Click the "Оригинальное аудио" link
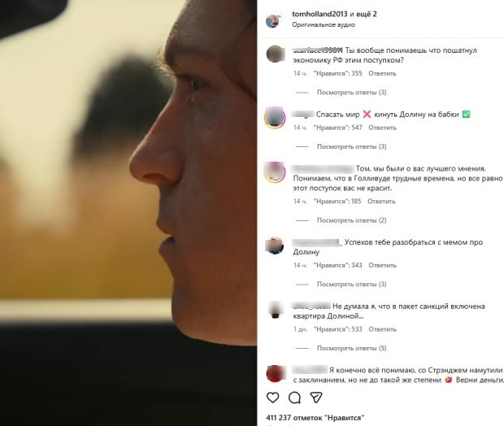 319,25
